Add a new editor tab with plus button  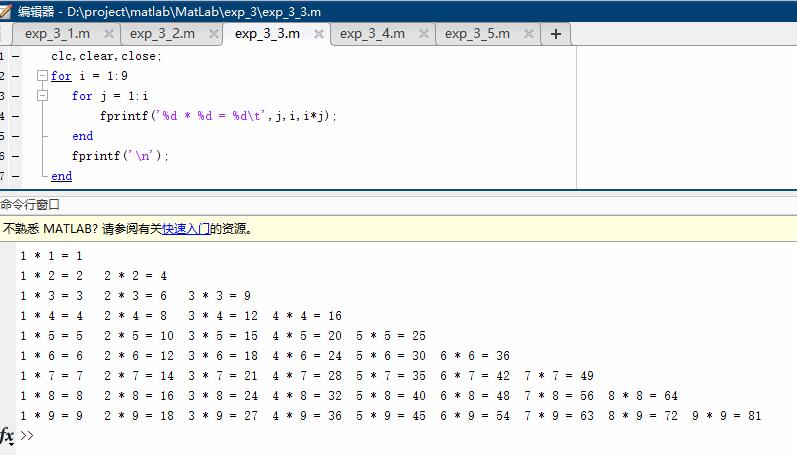556,34
